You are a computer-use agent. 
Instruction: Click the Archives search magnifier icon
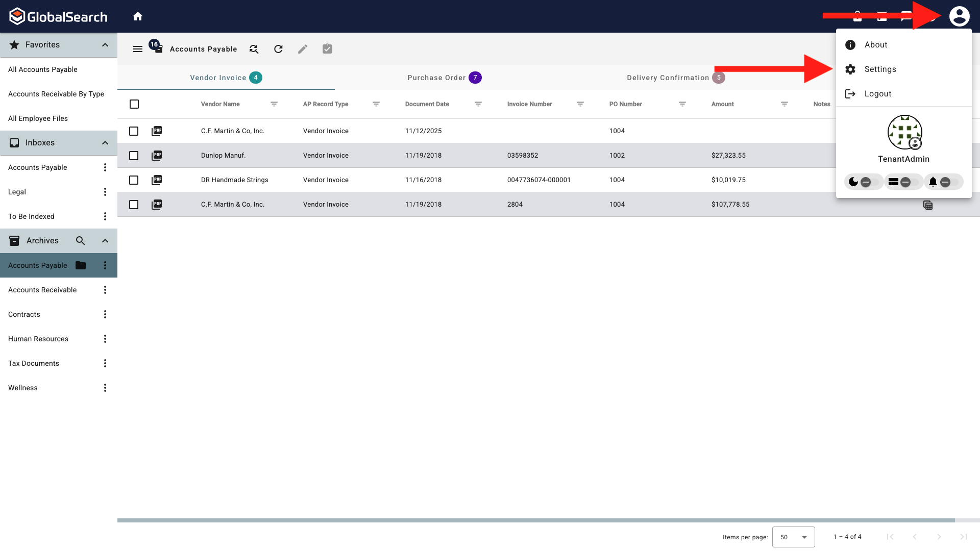(x=80, y=241)
